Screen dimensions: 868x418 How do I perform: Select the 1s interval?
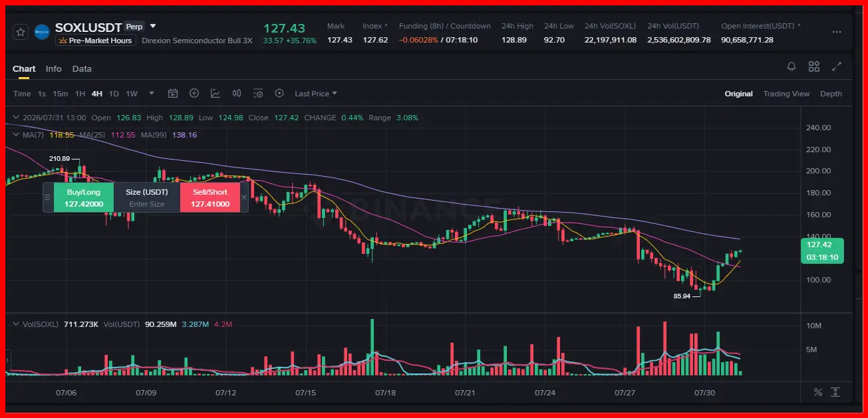[x=42, y=94]
